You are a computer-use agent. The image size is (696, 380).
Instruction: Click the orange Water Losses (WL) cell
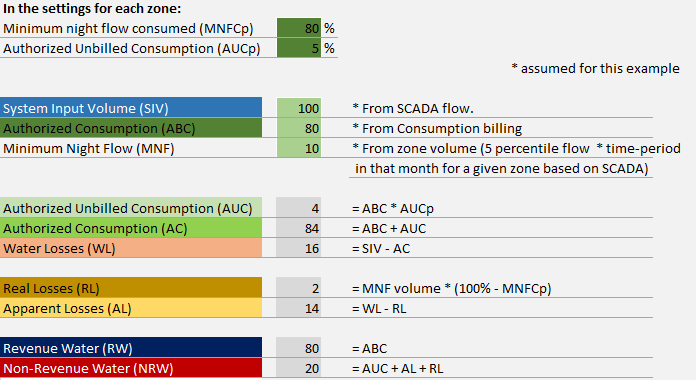(131, 248)
